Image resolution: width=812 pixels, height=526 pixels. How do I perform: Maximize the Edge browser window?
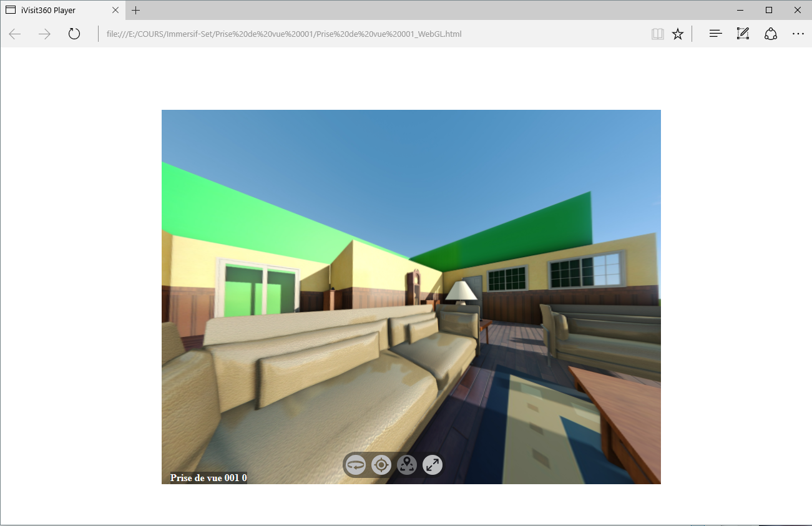pos(769,10)
